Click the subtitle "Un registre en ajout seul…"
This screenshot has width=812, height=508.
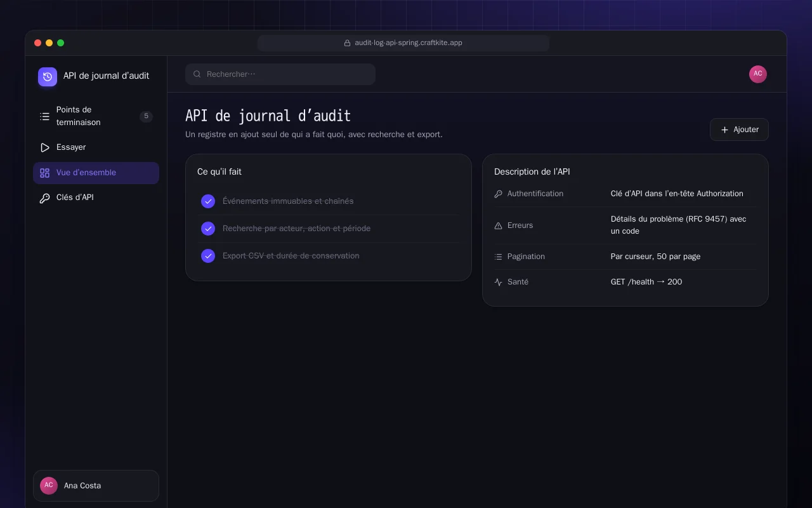(x=314, y=135)
